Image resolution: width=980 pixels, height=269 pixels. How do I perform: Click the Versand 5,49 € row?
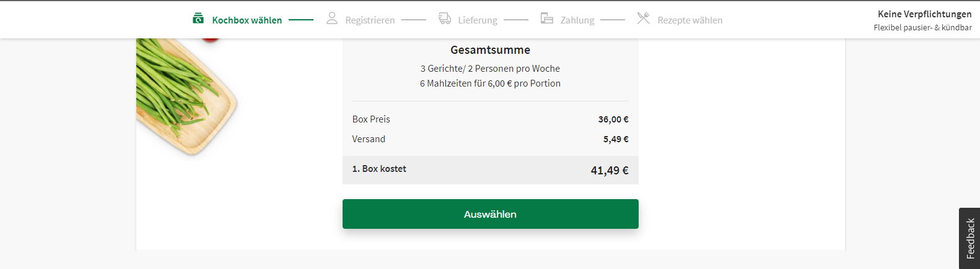[x=491, y=139]
